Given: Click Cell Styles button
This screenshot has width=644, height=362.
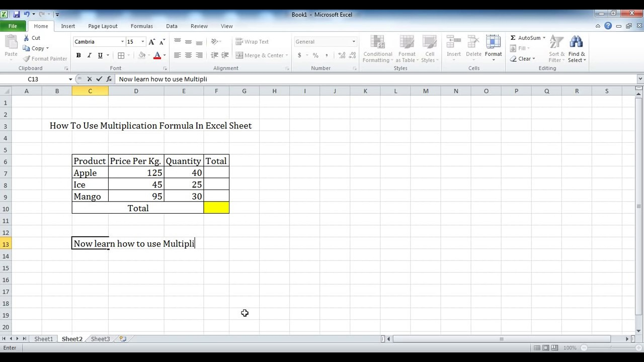Looking at the screenshot, I should tap(430, 49).
